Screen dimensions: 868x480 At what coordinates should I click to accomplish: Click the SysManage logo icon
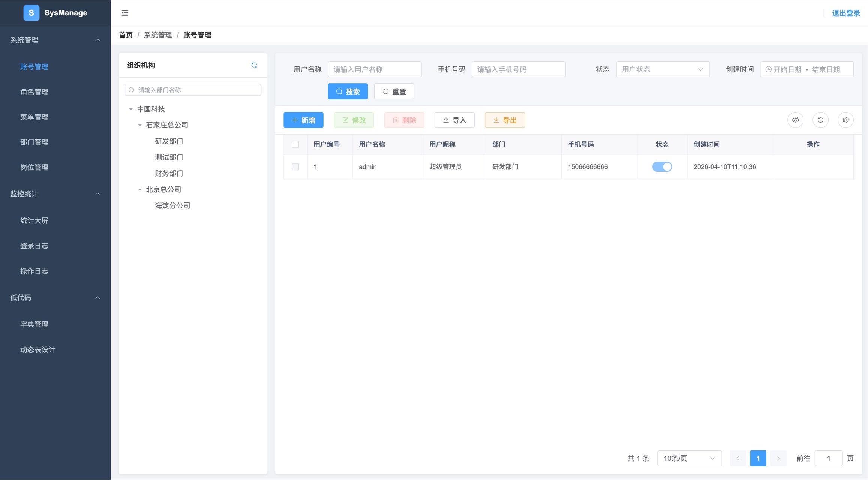click(32, 13)
